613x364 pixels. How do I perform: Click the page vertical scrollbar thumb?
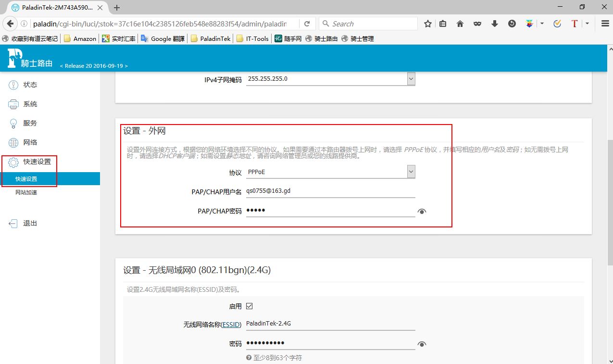(610, 202)
